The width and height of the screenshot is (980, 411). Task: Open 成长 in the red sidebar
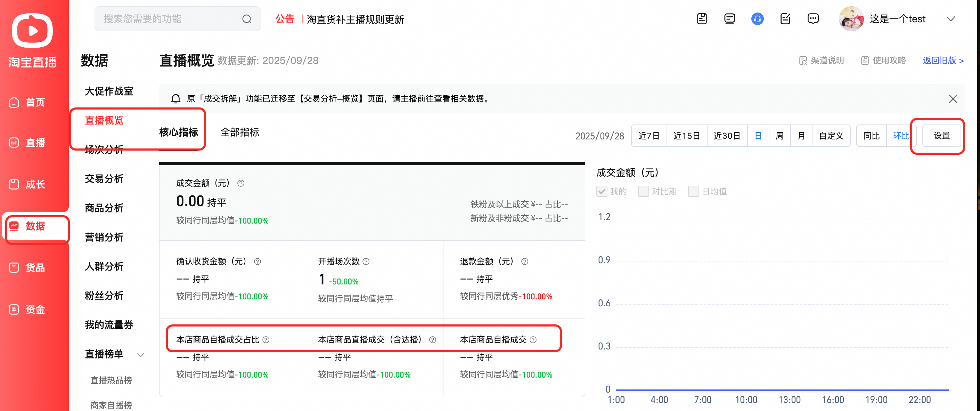click(x=27, y=185)
